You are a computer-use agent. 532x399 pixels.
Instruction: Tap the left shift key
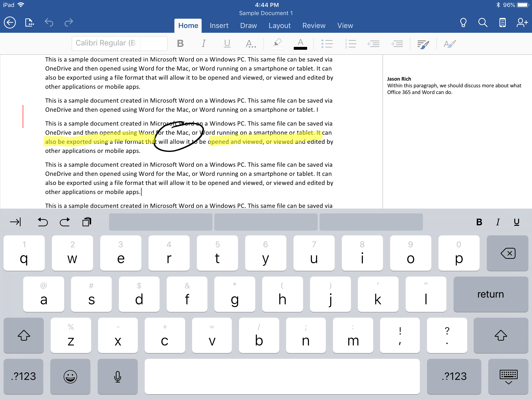click(x=24, y=335)
